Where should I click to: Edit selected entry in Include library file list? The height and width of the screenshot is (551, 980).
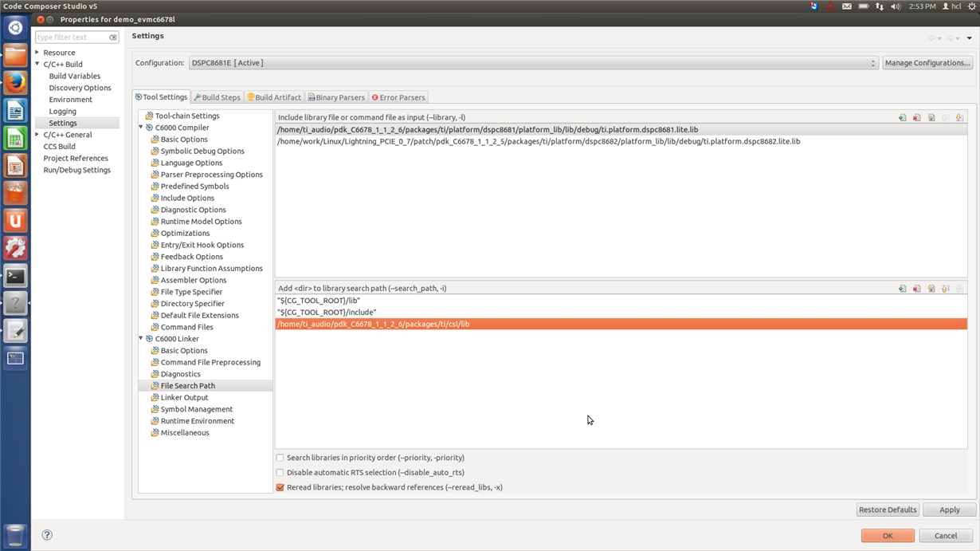(931, 117)
